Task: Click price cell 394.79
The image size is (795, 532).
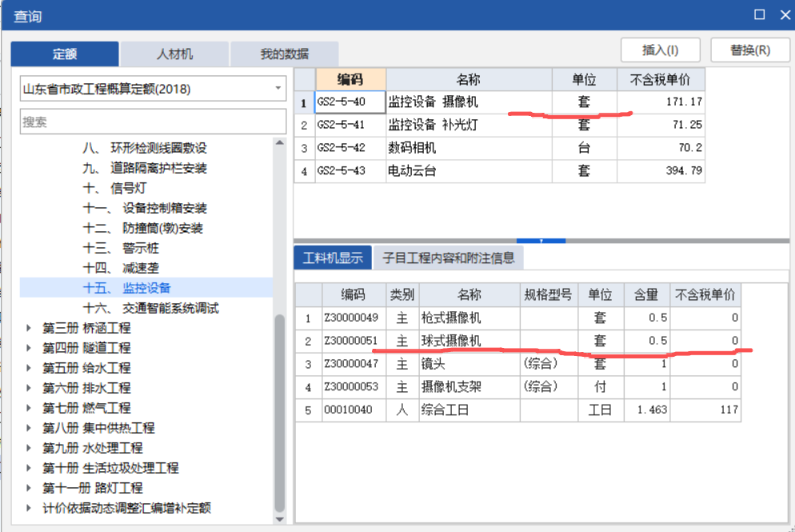Action: [661, 170]
